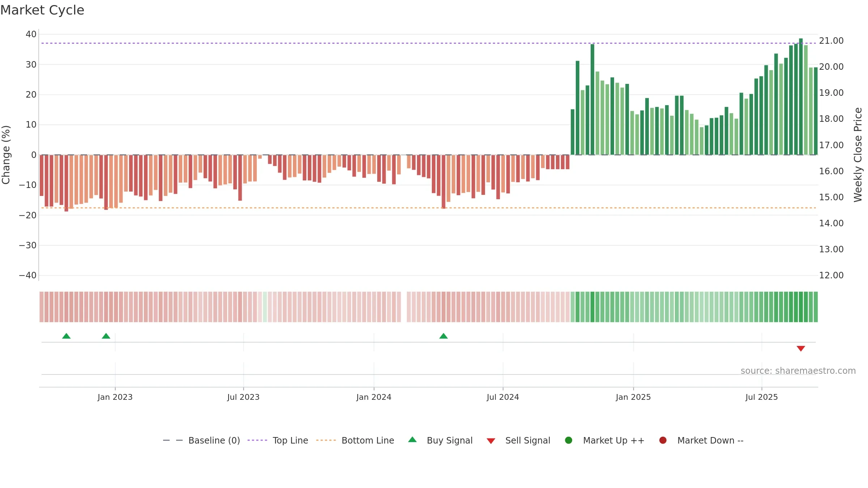
Task: Select the first buy signal triangle in late 2022
Action: pos(66,336)
